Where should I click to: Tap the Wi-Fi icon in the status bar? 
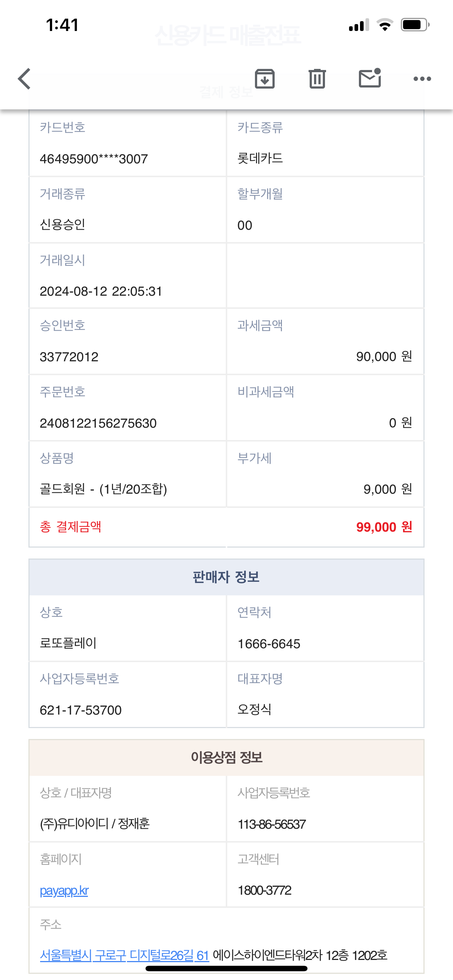pos(385,25)
